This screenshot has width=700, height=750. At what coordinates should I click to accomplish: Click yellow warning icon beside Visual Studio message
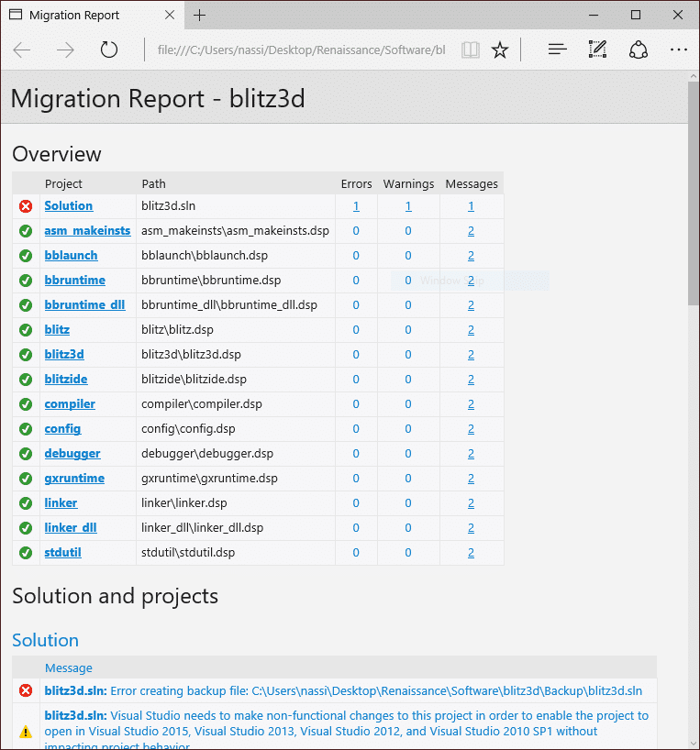pos(26,732)
